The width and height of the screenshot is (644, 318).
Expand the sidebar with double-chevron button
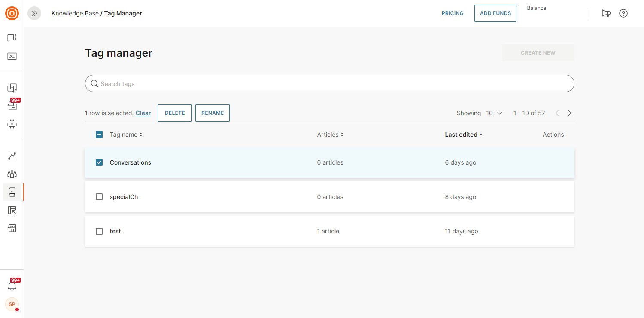pos(34,13)
